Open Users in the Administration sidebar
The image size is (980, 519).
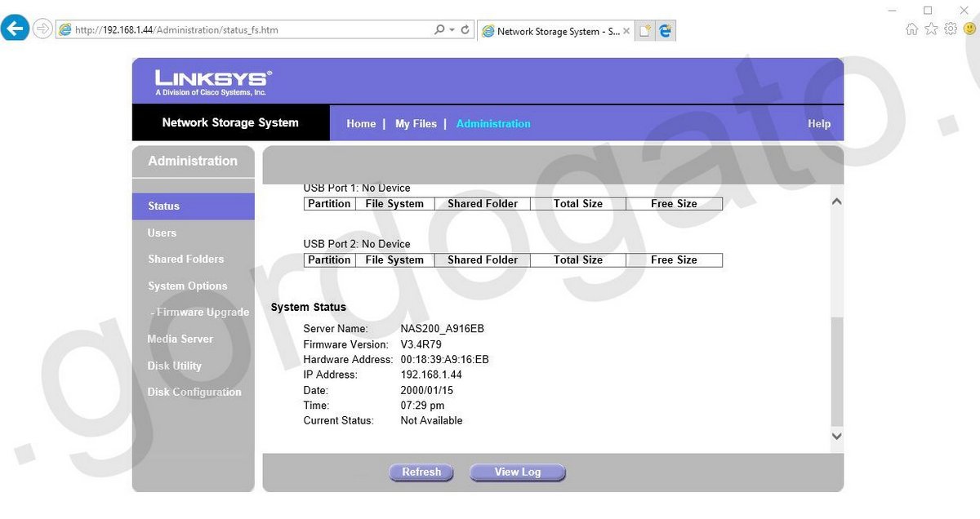click(161, 233)
